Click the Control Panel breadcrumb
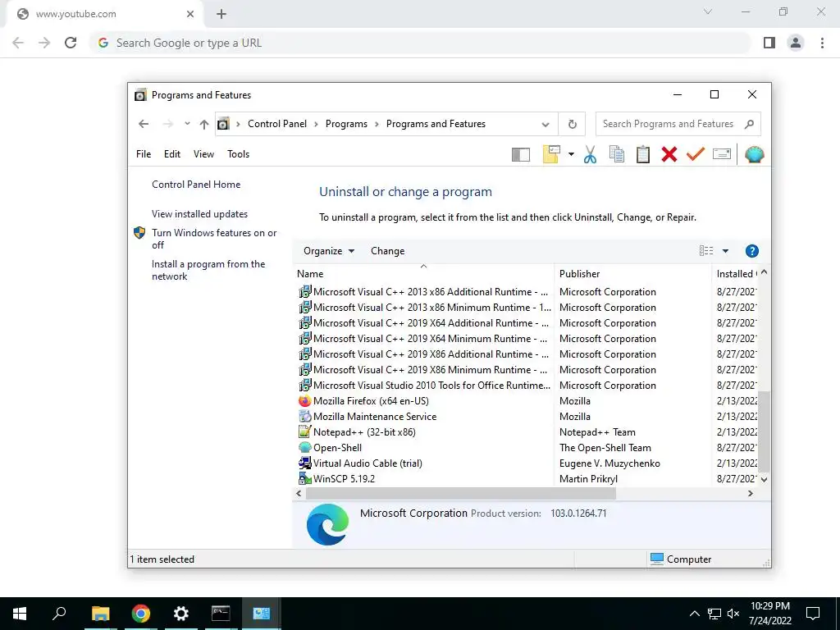The image size is (840, 630). tap(277, 125)
